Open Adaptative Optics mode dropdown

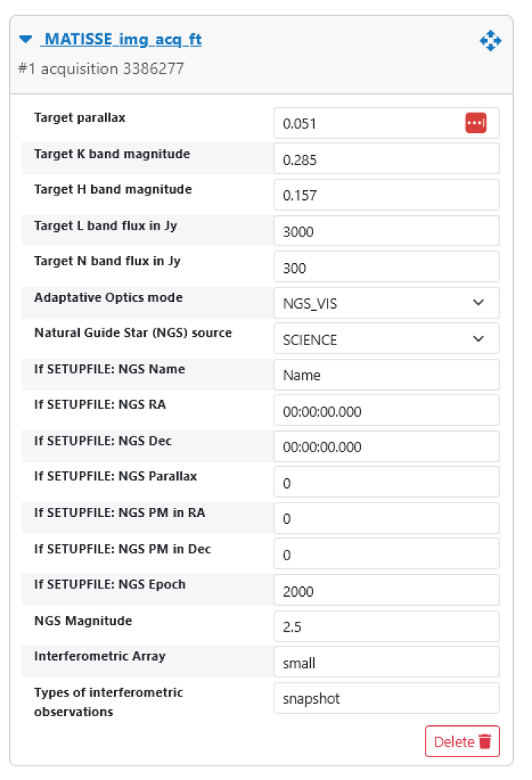coord(386,303)
